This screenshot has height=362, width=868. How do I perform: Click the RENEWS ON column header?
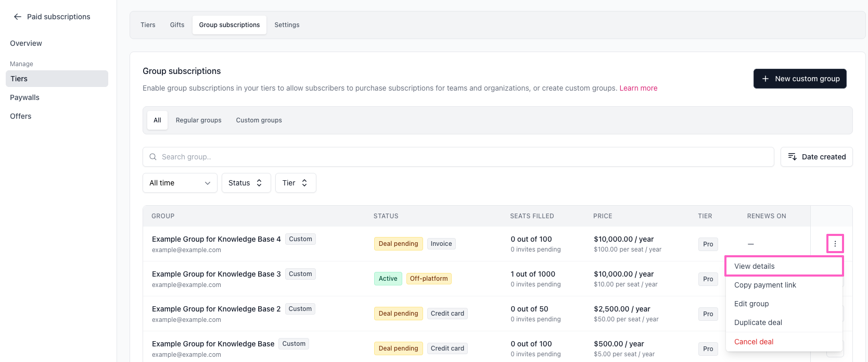click(x=767, y=216)
